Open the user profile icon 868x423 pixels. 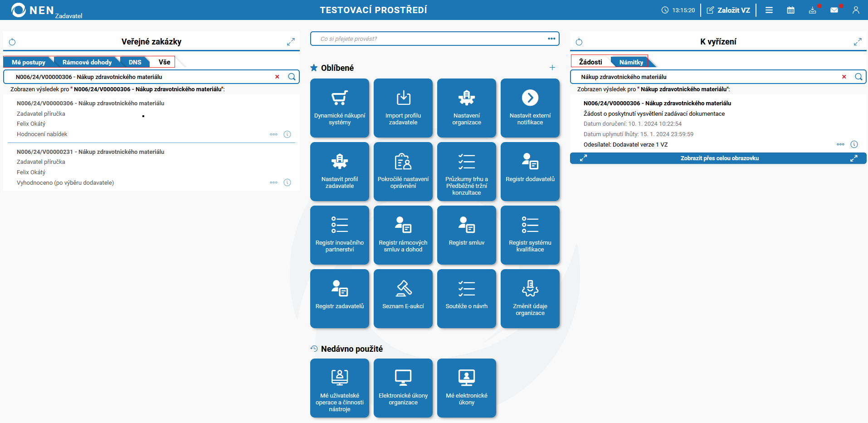tap(856, 10)
